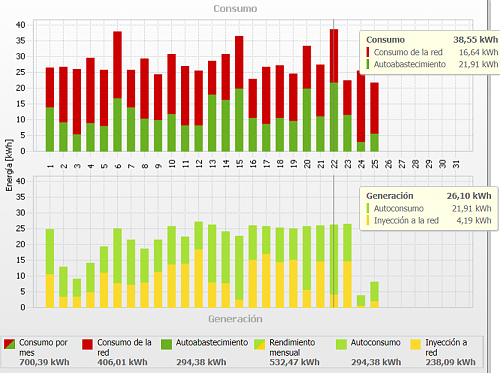500x373 pixels.
Task: Select day 6 bar in Consumo chart
Action: (117, 91)
